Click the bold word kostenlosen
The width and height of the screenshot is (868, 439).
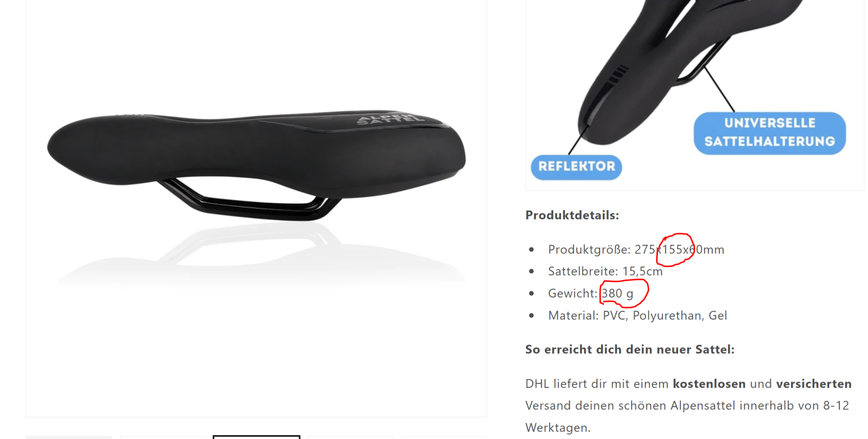point(709,384)
